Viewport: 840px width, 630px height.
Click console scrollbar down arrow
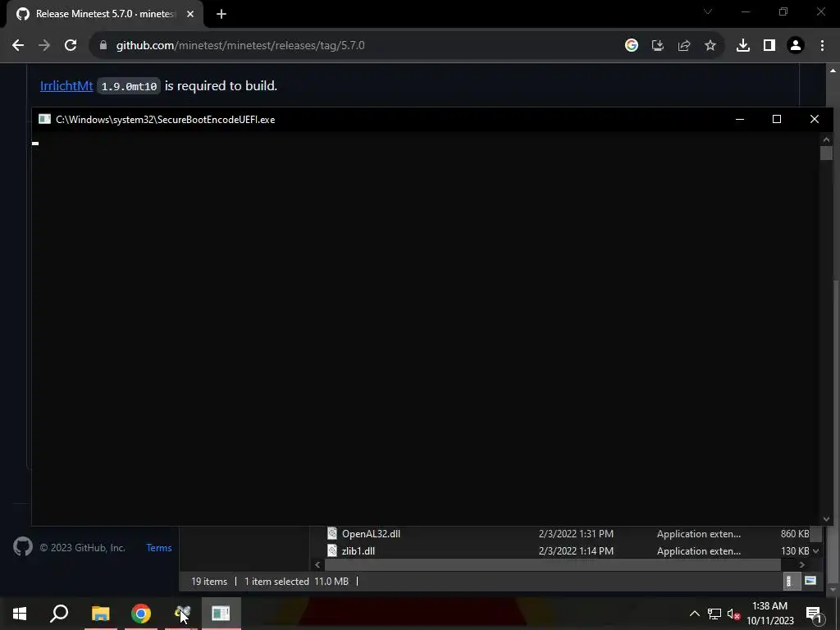pos(826,518)
